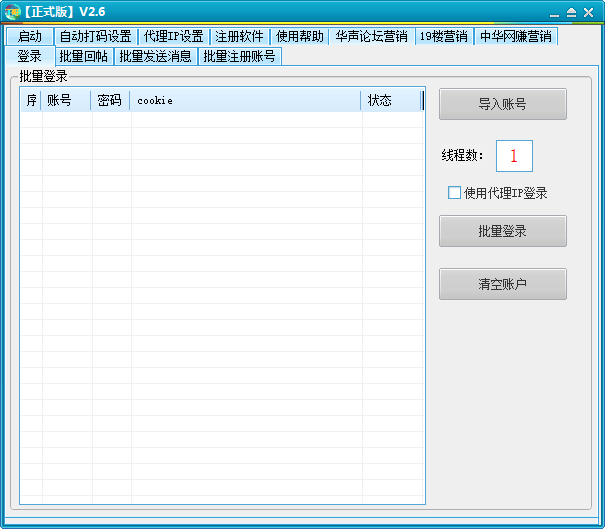Screen dimensions: 605x529
Task: Switch to 自动打码设置 tab
Action: (94, 36)
